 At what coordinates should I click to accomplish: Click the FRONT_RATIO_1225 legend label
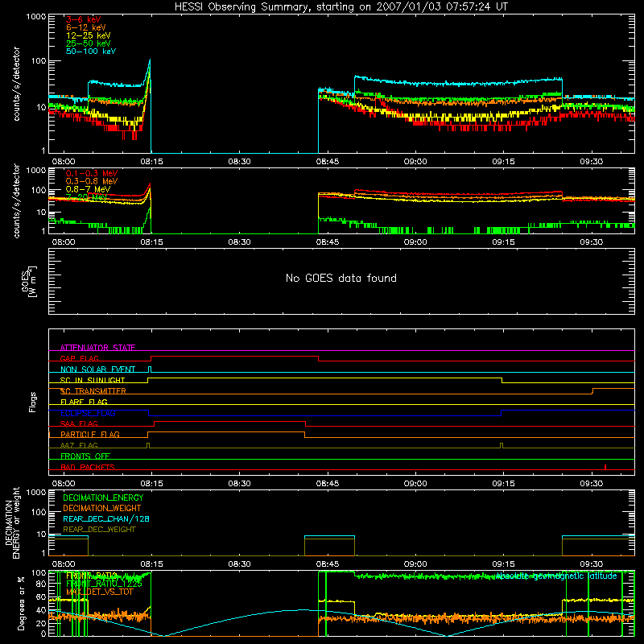tap(105, 584)
